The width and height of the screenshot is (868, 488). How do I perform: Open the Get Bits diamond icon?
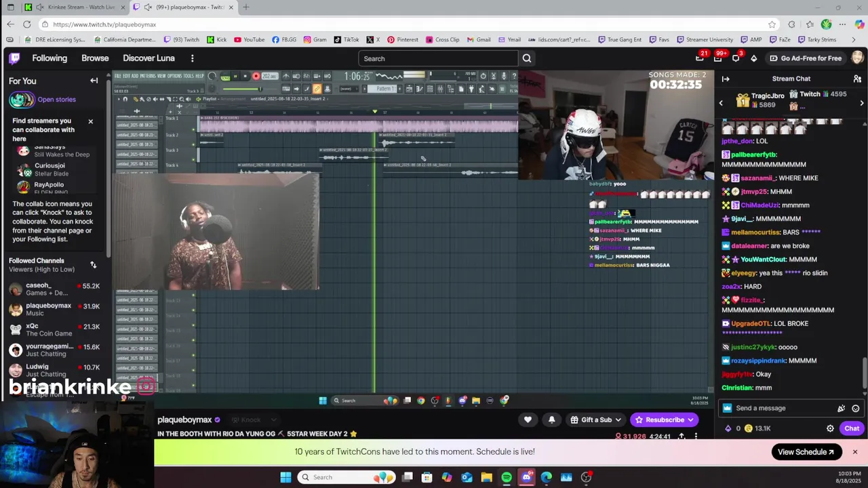point(753,58)
